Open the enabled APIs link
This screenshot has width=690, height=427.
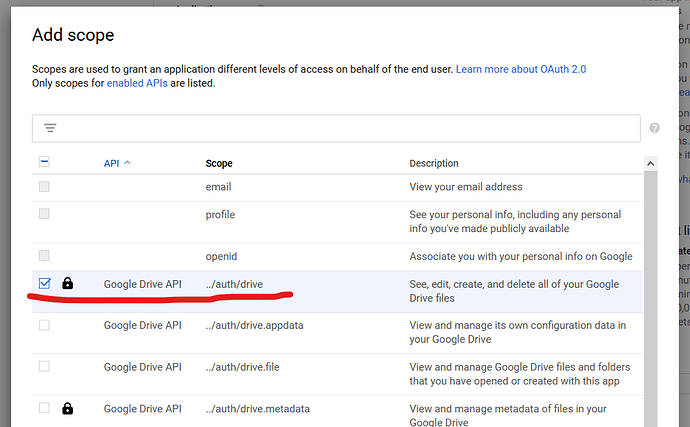click(x=137, y=83)
